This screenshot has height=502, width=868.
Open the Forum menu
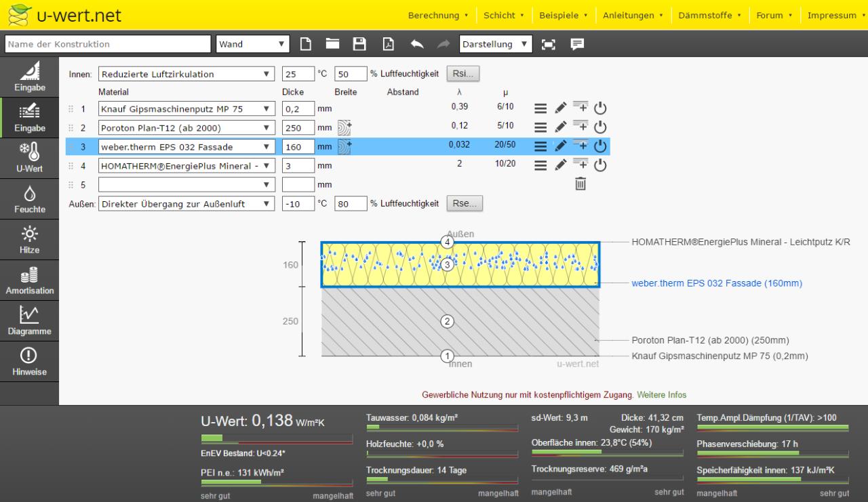click(773, 16)
